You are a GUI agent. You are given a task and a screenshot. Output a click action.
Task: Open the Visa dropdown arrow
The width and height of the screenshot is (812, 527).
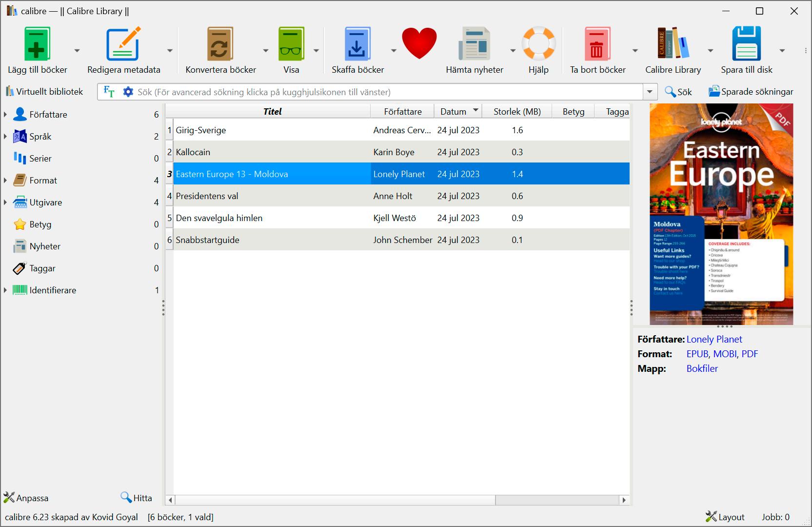pos(316,50)
